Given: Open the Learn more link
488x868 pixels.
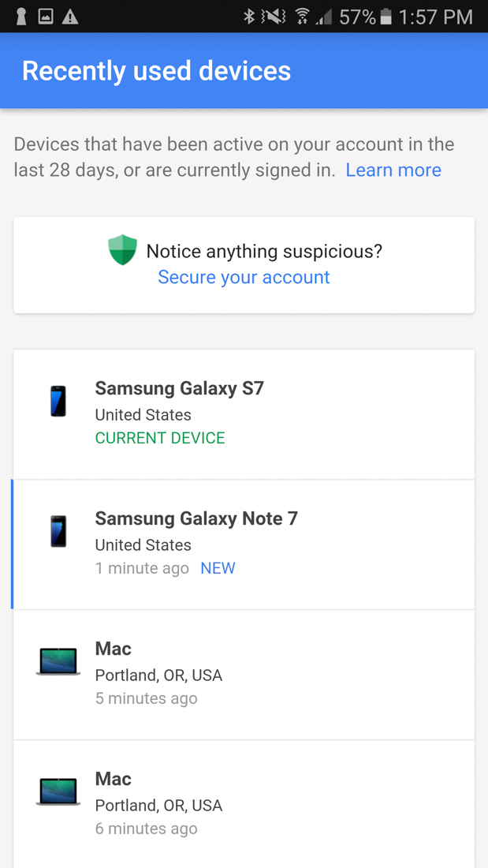Looking at the screenshot, I should (393, 170).
